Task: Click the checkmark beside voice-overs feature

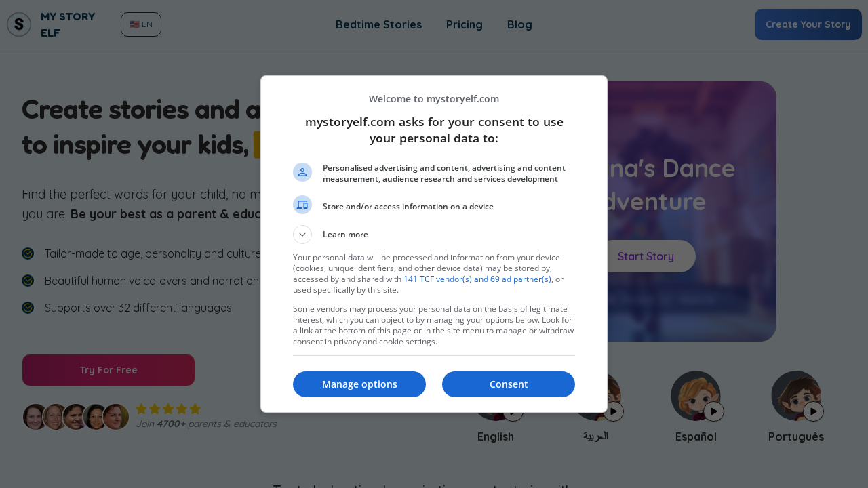Action: click(28, 281)
